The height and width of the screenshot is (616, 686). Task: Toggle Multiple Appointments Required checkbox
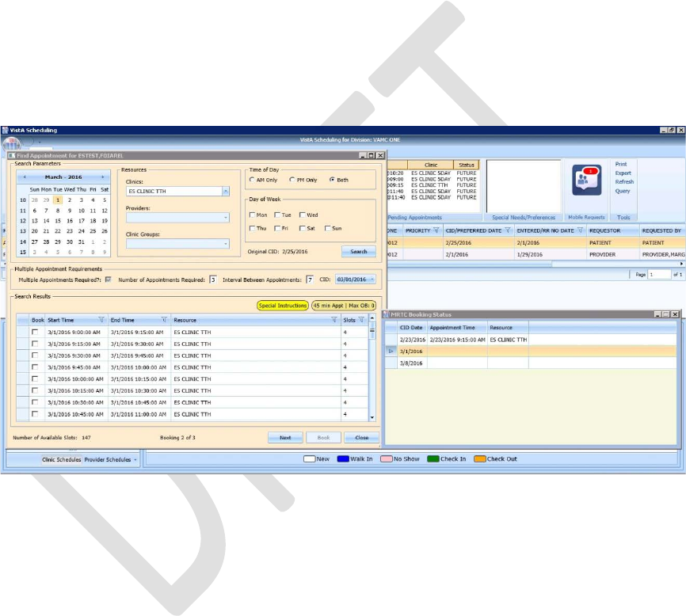point(108,279)
